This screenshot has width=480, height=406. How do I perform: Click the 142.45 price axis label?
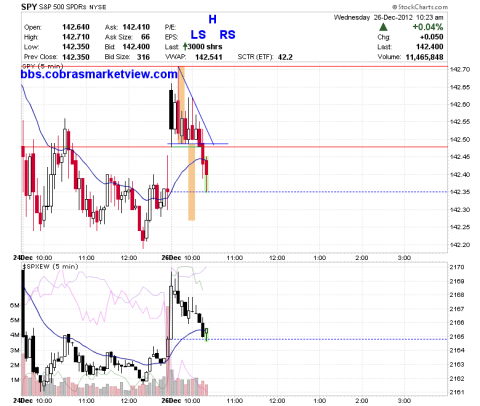pos(460,157)
